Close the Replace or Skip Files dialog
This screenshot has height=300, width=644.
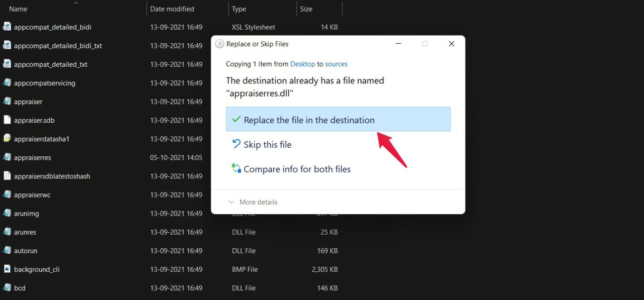click(451, 44)
